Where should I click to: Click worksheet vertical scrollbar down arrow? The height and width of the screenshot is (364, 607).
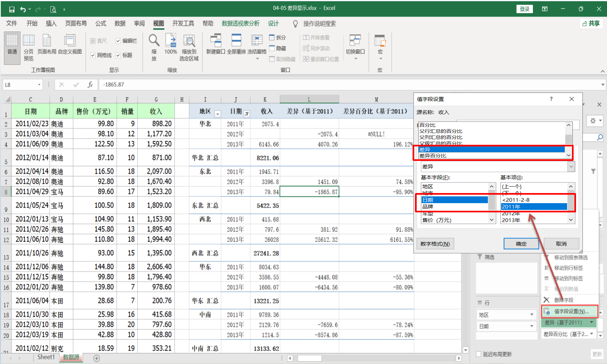click(x=466, y=350)
